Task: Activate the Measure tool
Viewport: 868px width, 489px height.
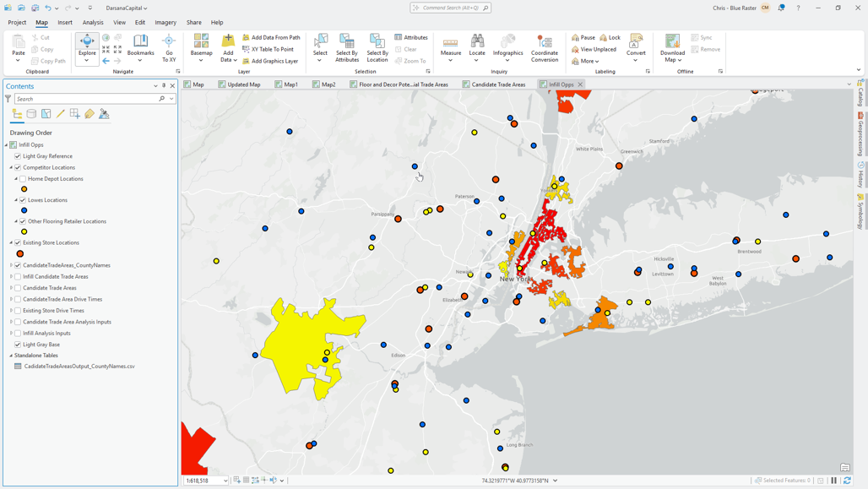Action: tap(451, 46)
